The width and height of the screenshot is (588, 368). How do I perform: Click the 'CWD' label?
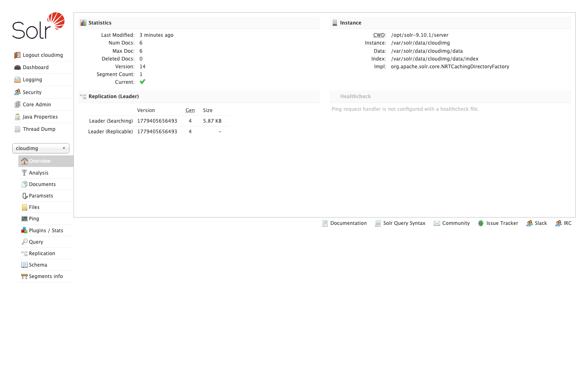click(x=379, y=35)
